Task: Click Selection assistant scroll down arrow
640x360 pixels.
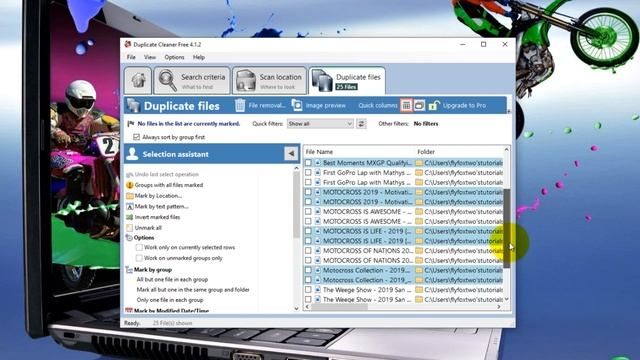Action: point(297,309)
